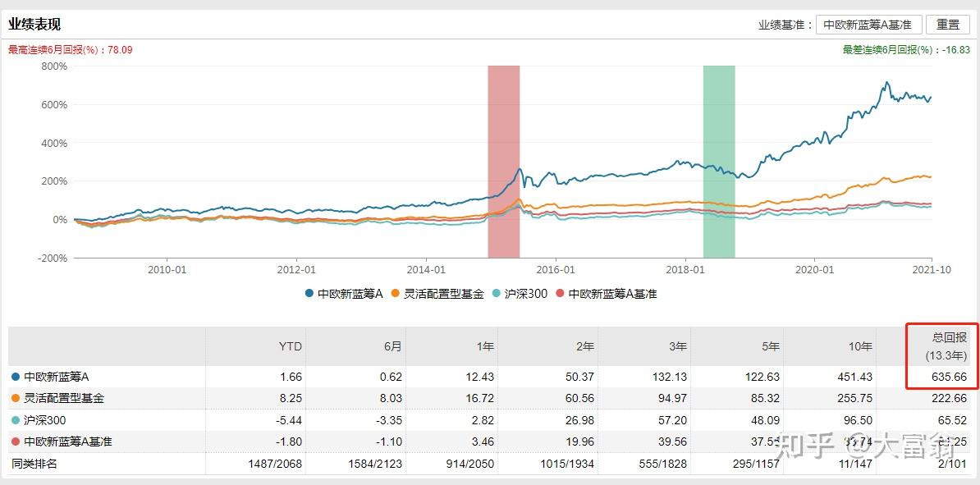The height and width of the screenshot is (485, 980).
Task: Click the 96.50 ten-year value
Action: pos(858,420)
